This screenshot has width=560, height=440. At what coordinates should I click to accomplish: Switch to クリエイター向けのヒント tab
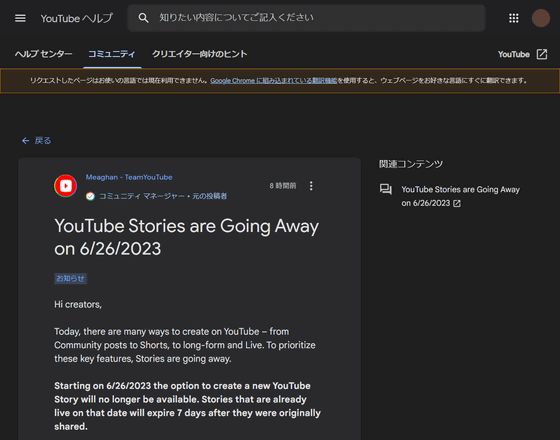(200, 54)
